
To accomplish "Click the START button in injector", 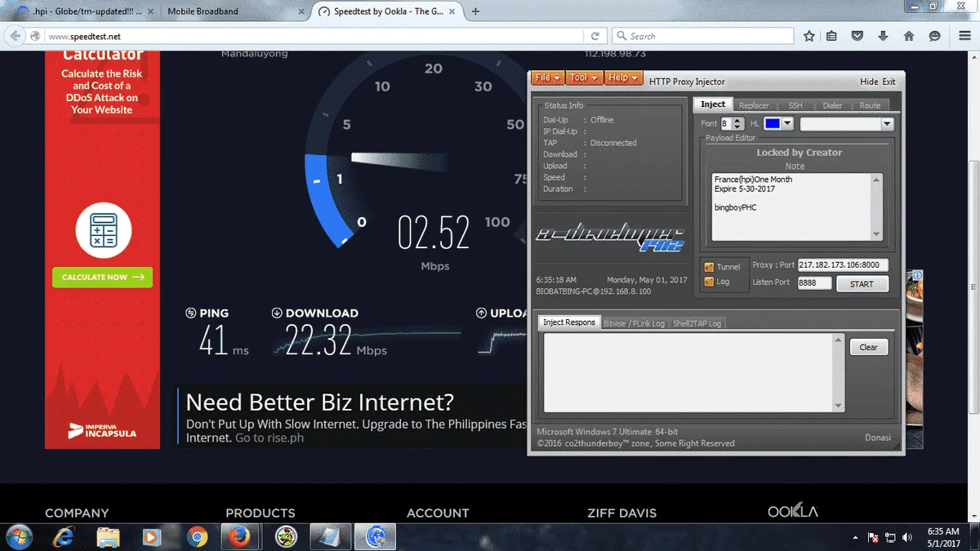I will pyautogui.click(x=862, y=284).
